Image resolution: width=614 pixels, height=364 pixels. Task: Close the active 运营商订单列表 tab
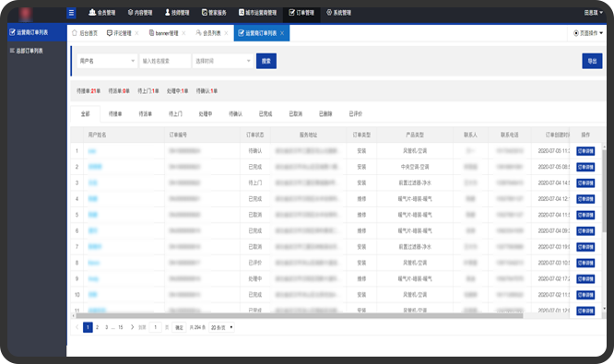point(282,33)
